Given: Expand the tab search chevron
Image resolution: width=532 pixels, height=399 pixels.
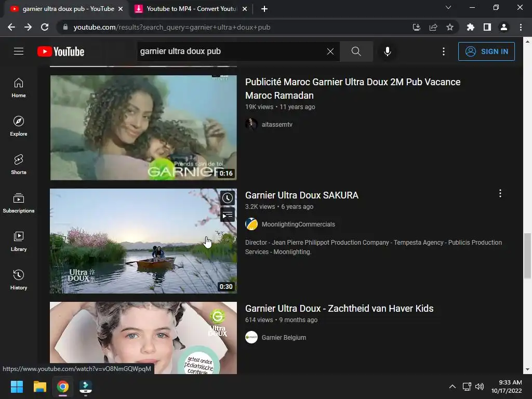Looking at the screenshot, I should coord(448,7).
